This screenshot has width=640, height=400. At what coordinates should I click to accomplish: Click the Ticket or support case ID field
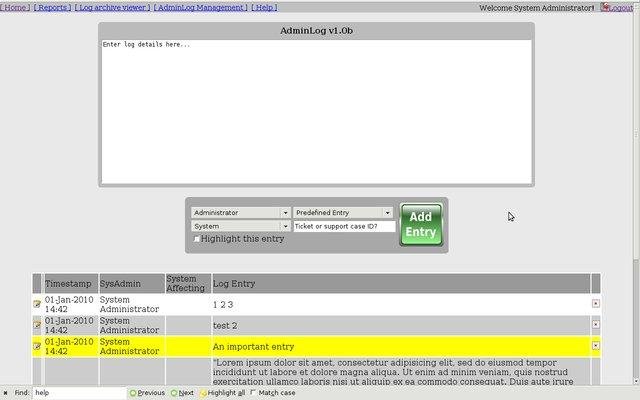[344, 226]
